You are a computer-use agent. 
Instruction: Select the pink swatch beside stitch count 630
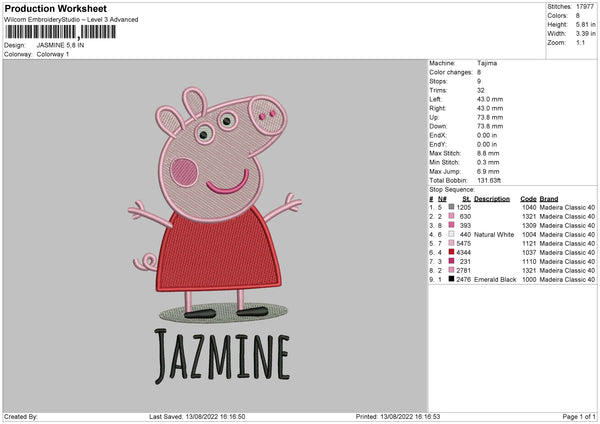[452, 216]
